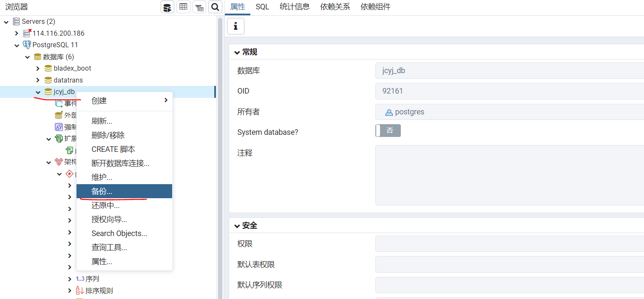Expand the 序列 tree node
The width and height of the screenshot is (644, 299).
(70, 279)
